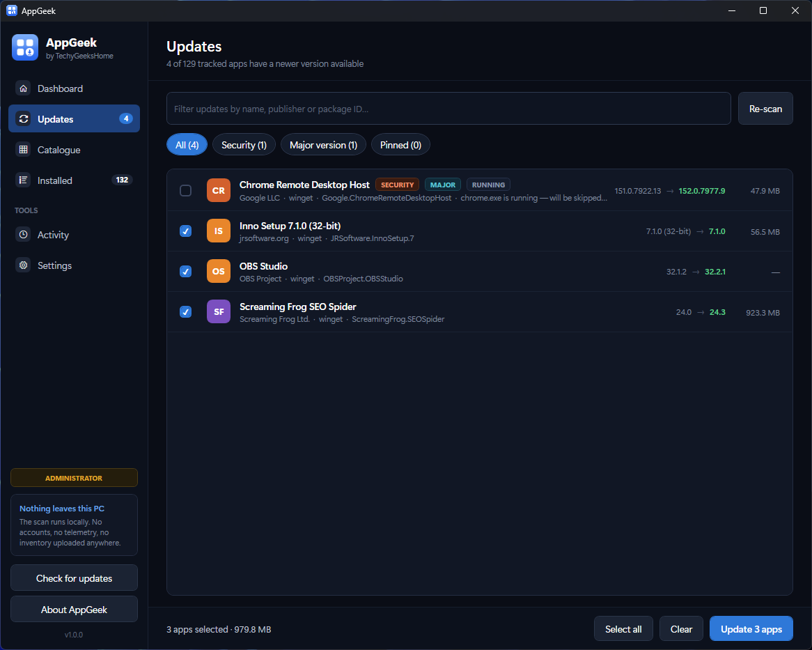
Task: Uncheck the OBS Studio checkbox
Action: (x=185, y=272)
